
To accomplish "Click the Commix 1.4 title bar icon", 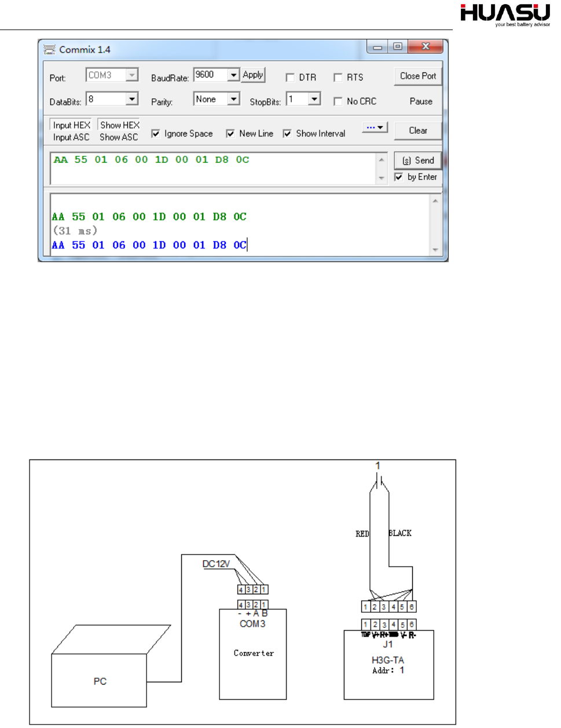I will pos(50,50).
